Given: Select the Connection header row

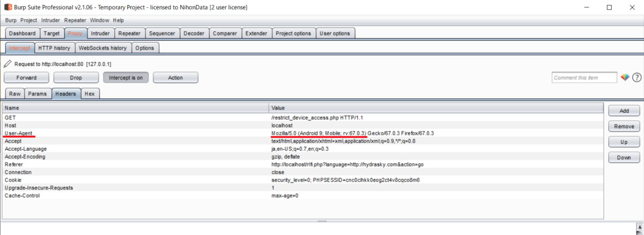Looking at the screenshot, I should pyautogui.click(x=302, y=172).
